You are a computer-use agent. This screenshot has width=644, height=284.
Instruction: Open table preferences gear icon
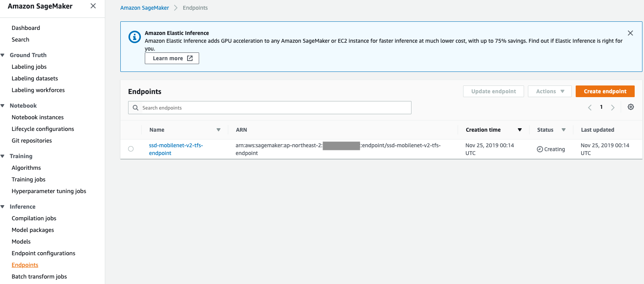click(x=631, y=107)
